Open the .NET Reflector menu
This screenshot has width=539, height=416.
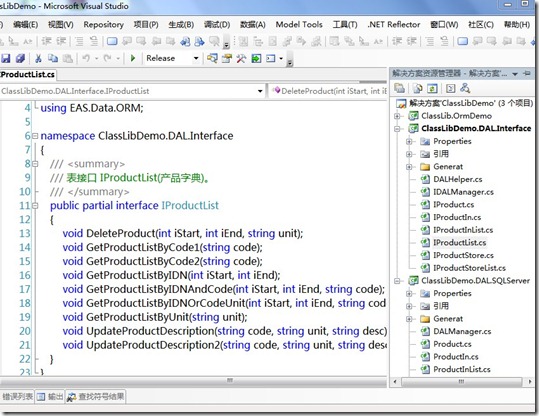coord(394,25)
